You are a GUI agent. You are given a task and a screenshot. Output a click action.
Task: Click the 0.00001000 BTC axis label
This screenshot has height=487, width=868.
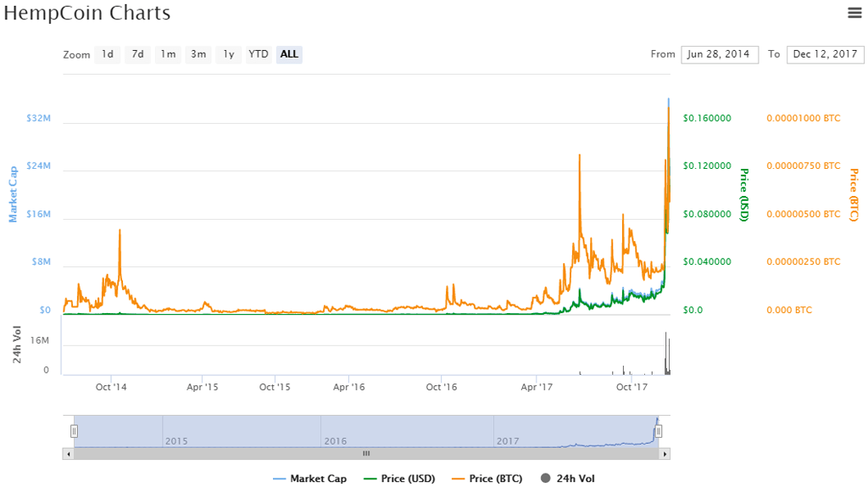(x=804, y=118)
